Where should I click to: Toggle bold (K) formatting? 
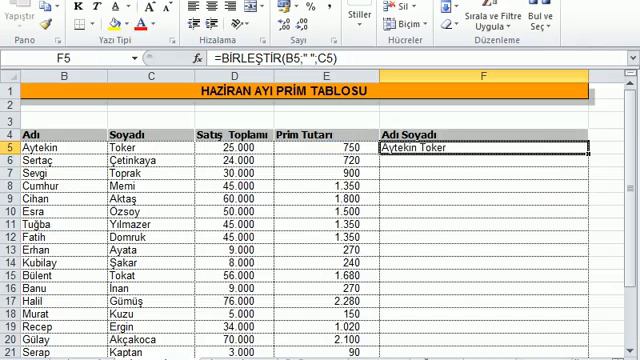(x=78, y=6)
